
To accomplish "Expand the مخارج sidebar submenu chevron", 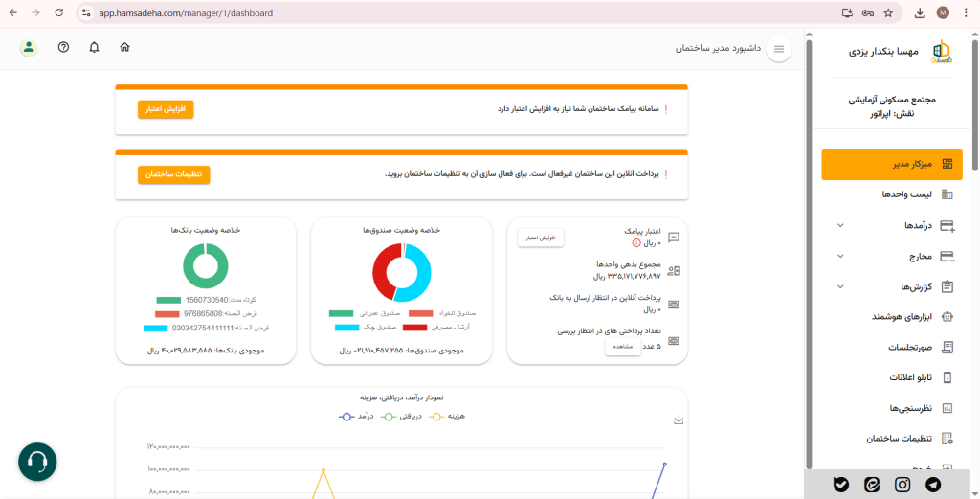I will pyautogui.click(x=840, y=256).
